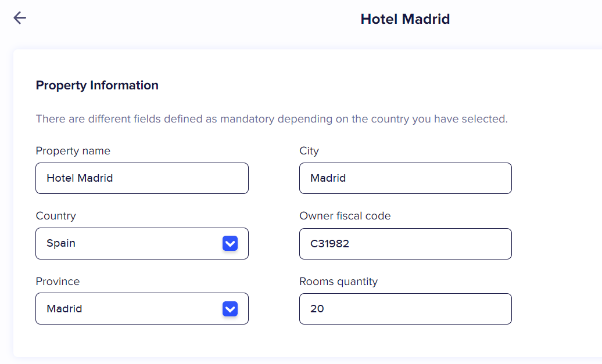602x364 pixels.
Task: Click the Owner fiscal code label
Action: [345, 216]
